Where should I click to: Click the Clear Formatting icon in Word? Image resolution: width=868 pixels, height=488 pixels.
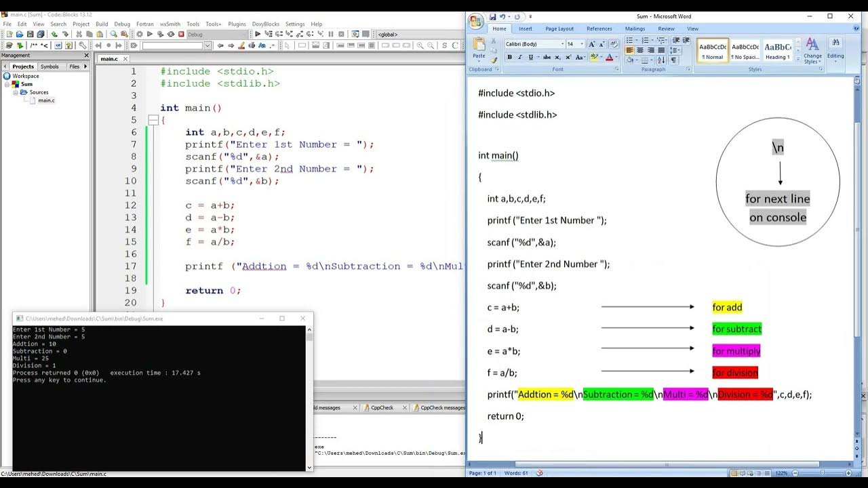[x=614, y=44]
